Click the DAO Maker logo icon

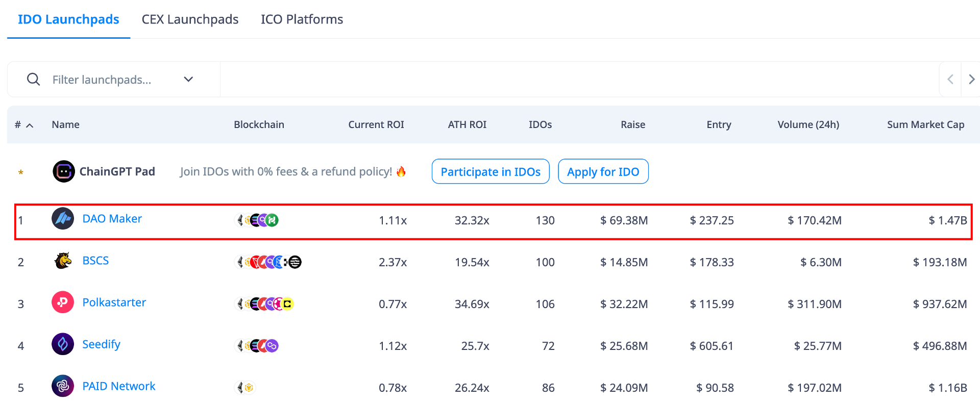[63, 219]
